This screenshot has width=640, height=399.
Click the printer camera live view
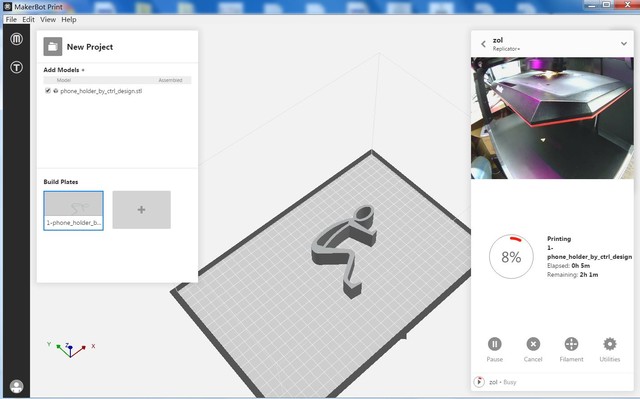tap(552, 118)
